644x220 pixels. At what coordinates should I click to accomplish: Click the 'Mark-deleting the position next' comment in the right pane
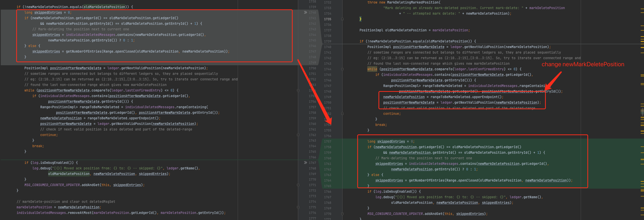pos(424,158)
